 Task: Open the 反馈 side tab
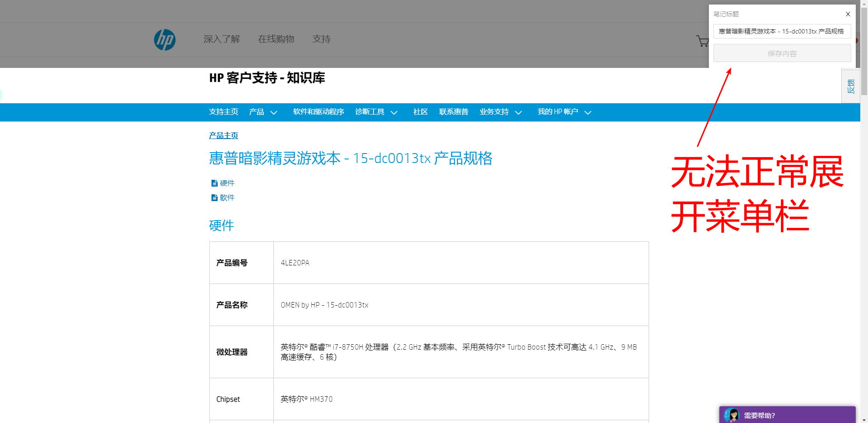point(851,86)
